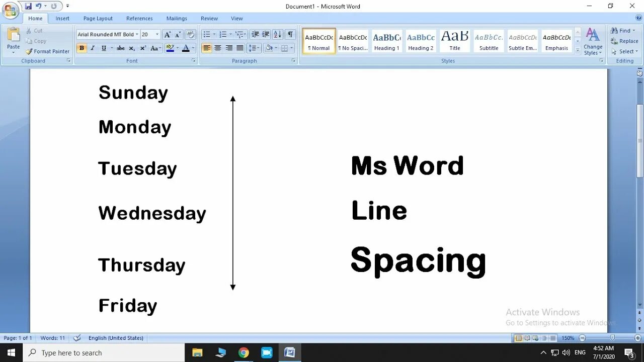Switch to Web Layout view

click(x=535, y=338)
